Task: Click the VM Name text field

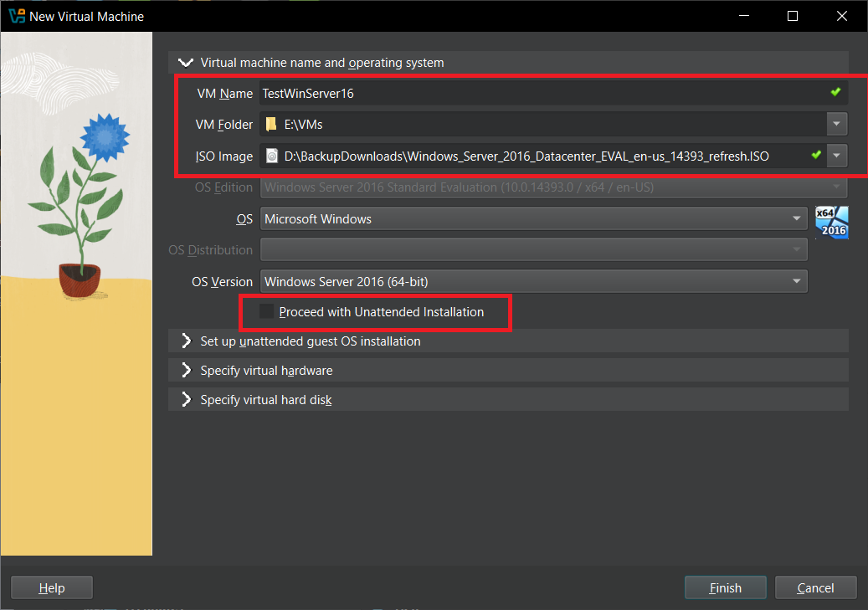Action: 536,93
